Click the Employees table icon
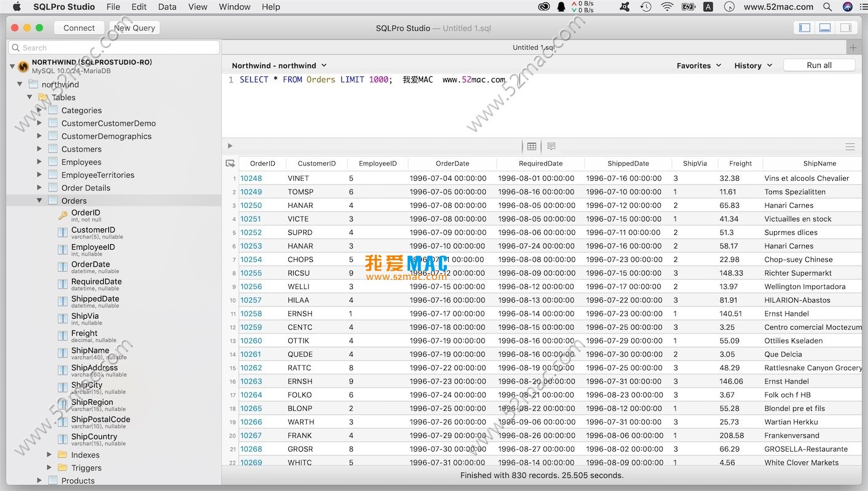The height and width of the screenshot is (491, 868). coord(53,162)
